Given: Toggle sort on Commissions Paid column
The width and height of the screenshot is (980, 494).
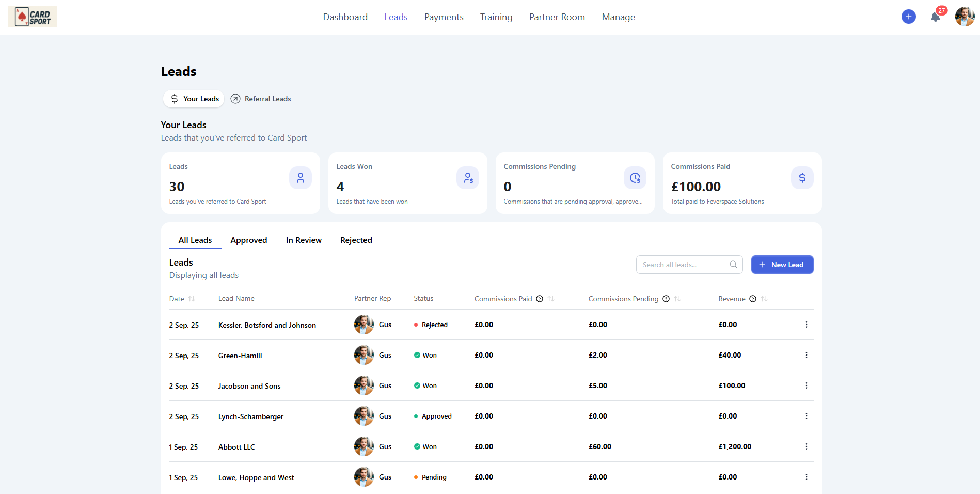Looking at the screenshot, I should click(551, 299).
